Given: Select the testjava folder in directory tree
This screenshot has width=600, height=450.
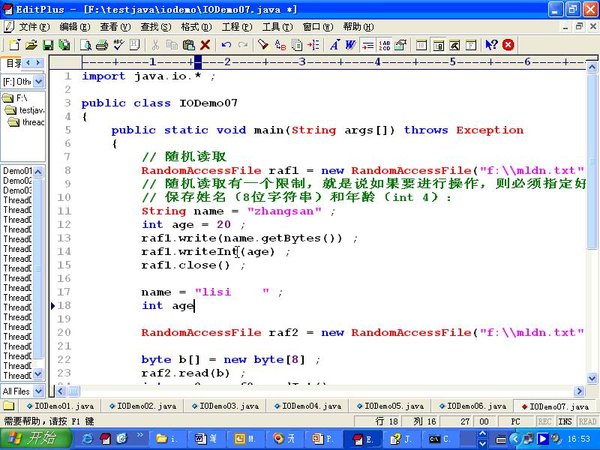Looking at the screenshot, I should coord(25,111).
